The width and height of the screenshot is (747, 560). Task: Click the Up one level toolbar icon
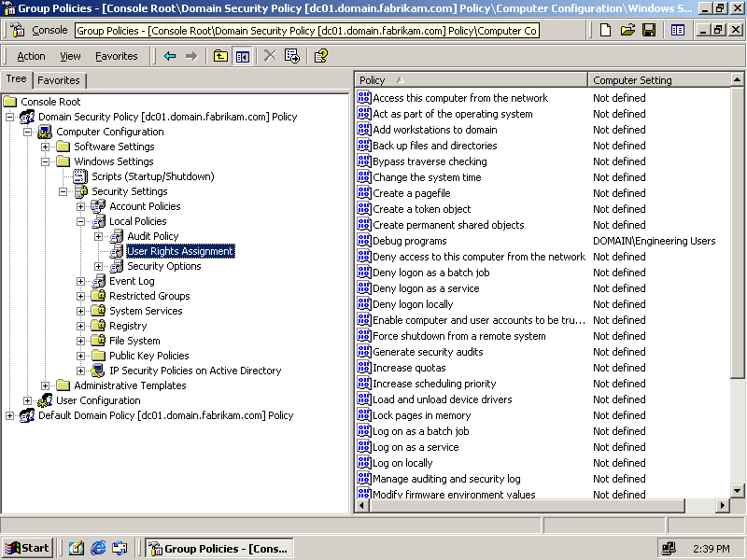coord(220,56)
